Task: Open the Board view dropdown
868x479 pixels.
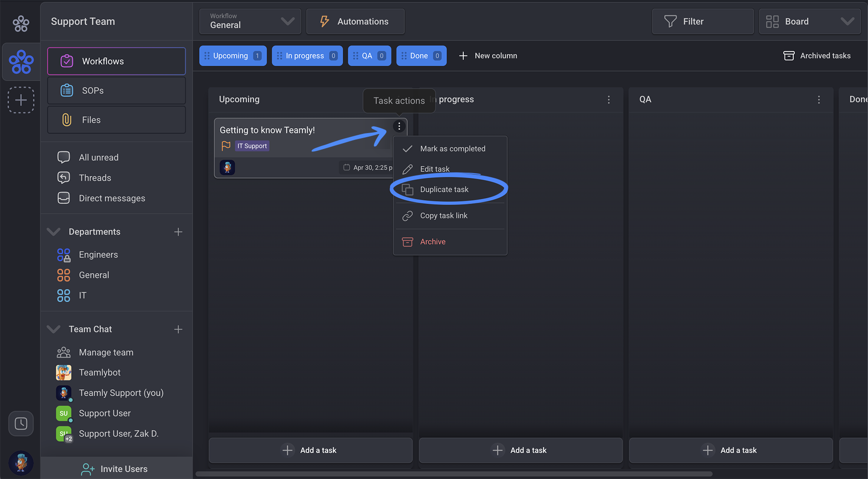Action: pyautogui.click(x=810, y=21)
